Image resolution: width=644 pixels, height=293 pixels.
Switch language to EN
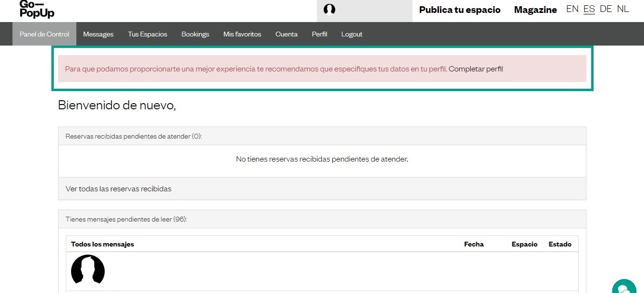[572, 9]
